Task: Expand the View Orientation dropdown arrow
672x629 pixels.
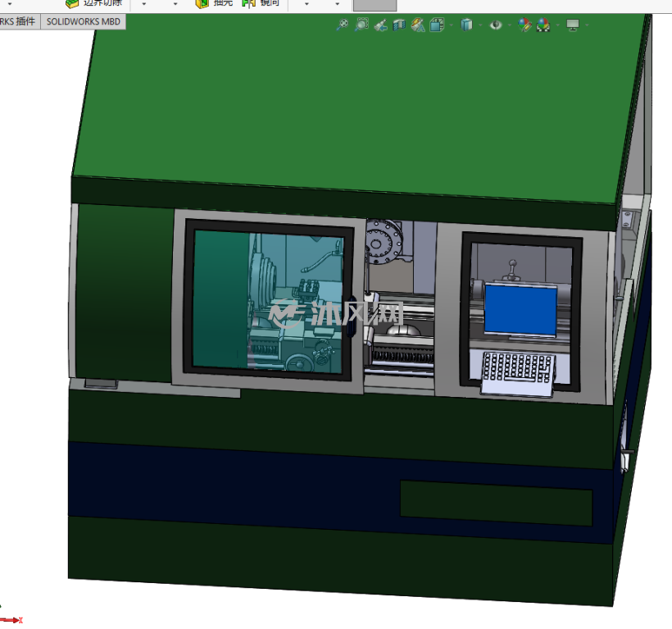Action: pyautogui.click(x=452, y=25)
